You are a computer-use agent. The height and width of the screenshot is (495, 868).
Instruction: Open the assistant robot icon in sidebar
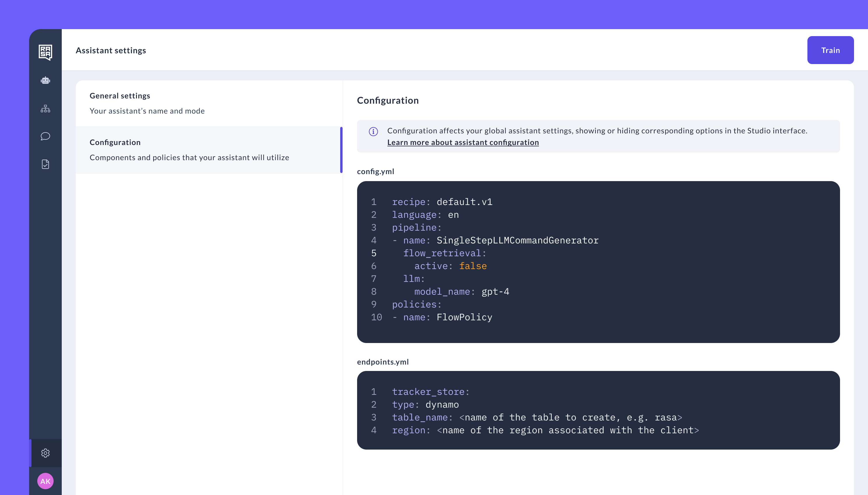coord(45,81)
